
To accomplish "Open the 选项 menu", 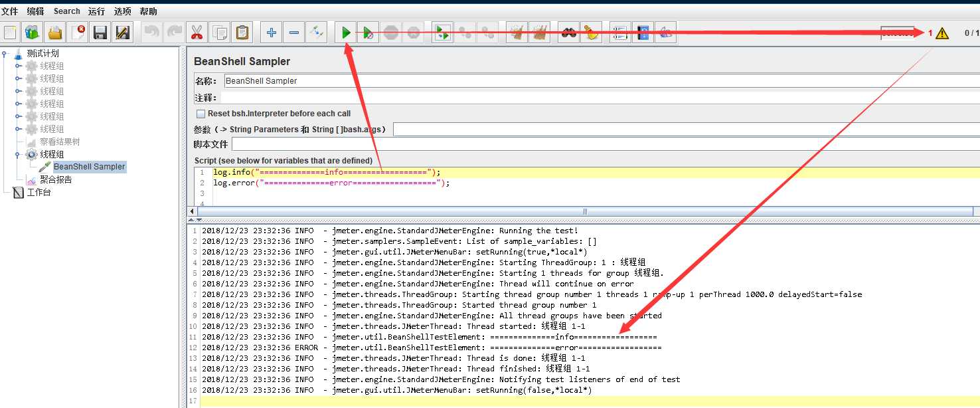I will [122, 11].
